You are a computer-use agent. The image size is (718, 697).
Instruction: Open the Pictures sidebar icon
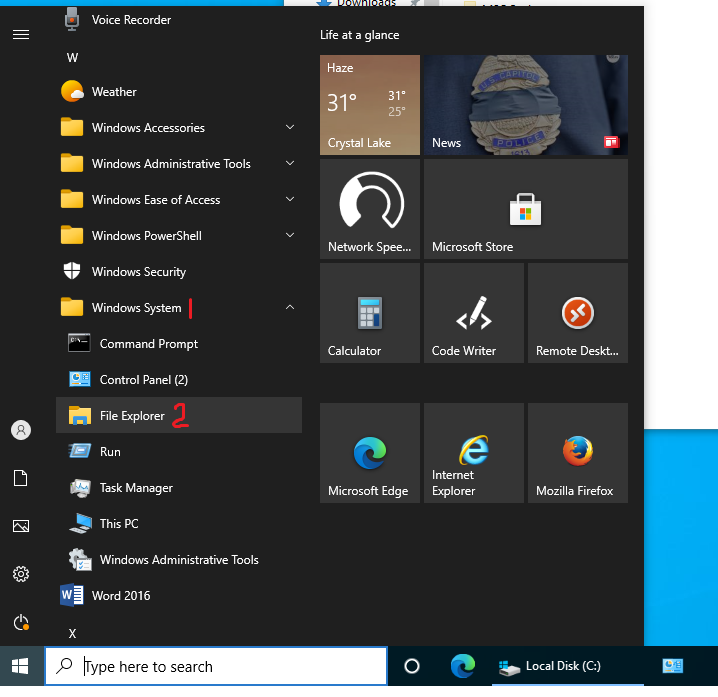coord(21,526)
